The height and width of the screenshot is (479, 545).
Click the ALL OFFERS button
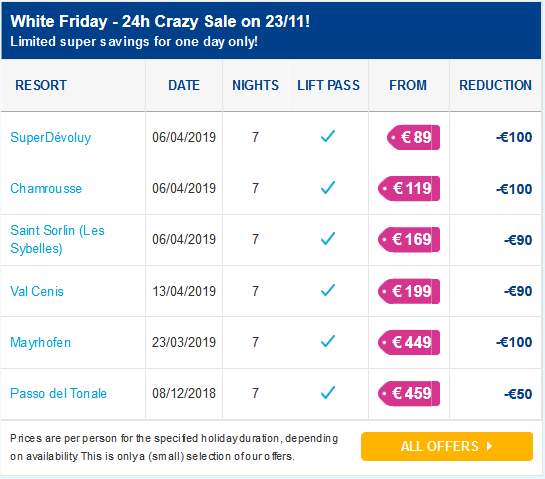(447, 446)
